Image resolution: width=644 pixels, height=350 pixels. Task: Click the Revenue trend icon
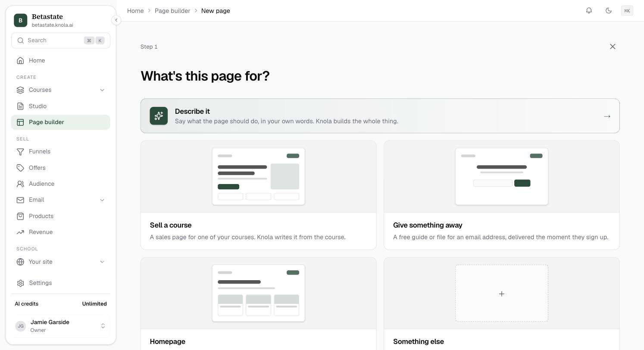20,232
